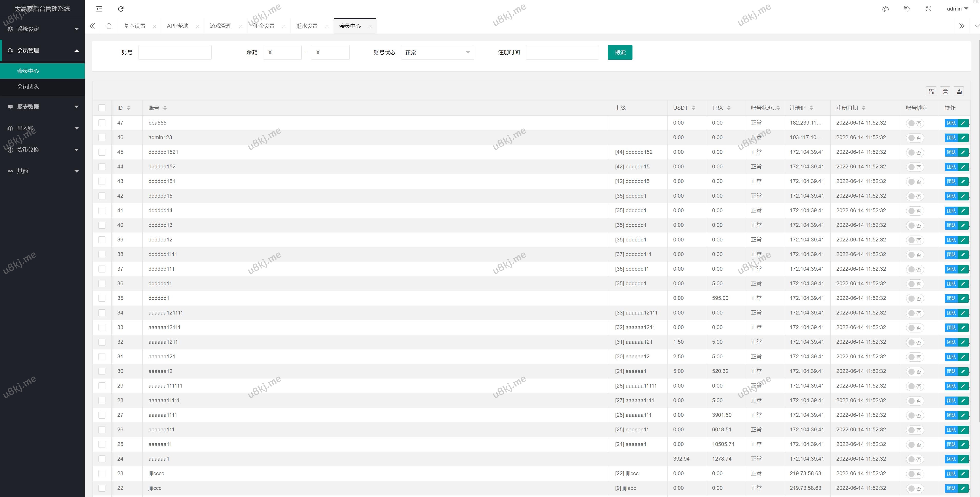This screenshot has width=980, height=497.
Task: Collapse the sidebar with the menu icon
Action: point(99,9)
